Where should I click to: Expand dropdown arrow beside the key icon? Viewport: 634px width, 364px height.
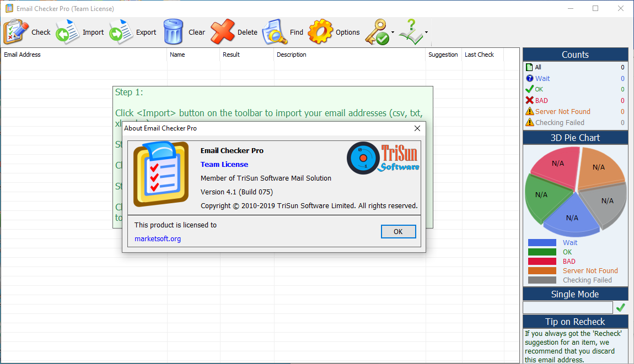[x=393, y=32]
